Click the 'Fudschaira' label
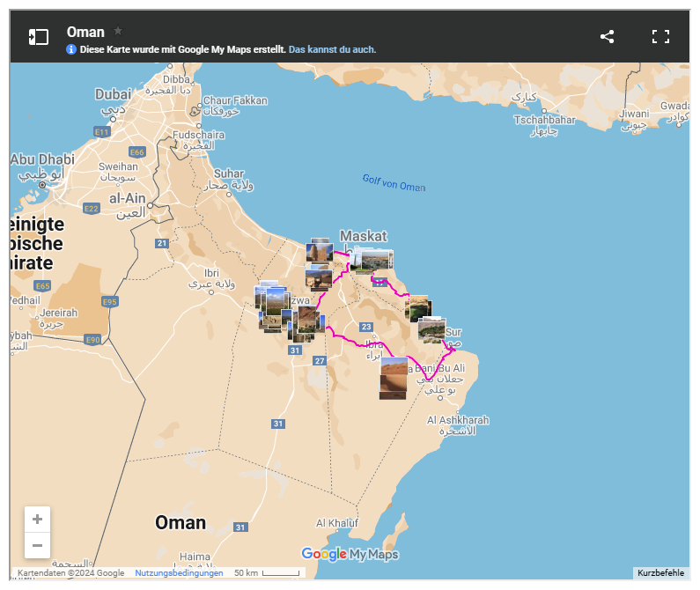The image size is (700, 590). [199, 135]
